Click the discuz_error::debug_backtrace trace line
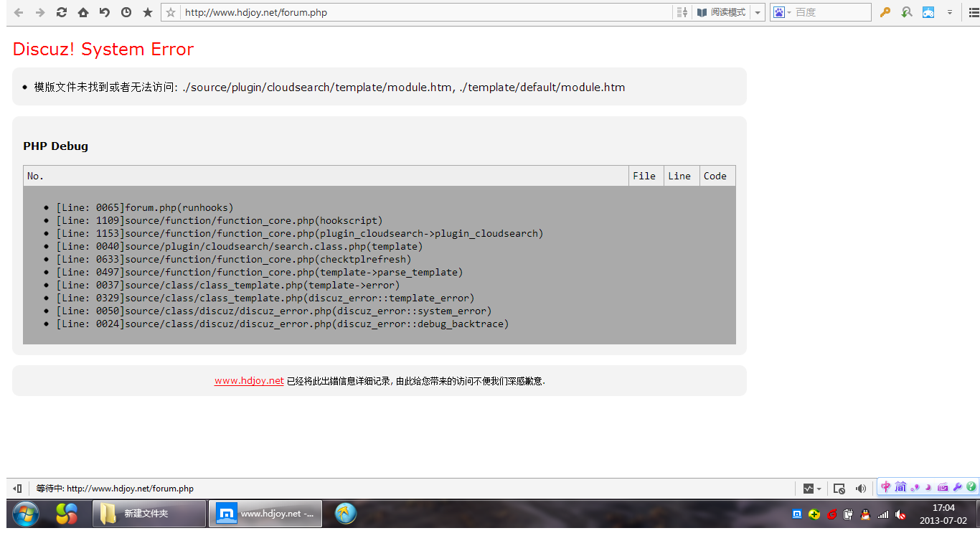The width and height of the screenshot is (980, 551). pyautogui.click(x=283, y=324)
